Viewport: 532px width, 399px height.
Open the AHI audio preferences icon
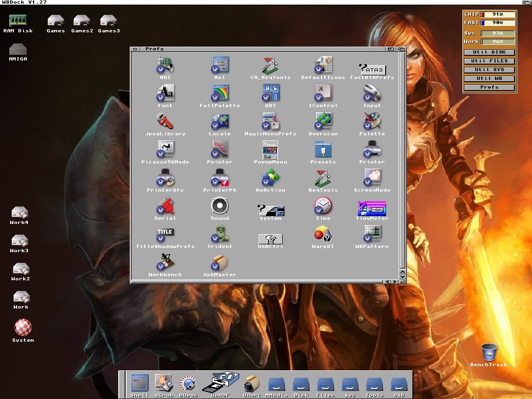pos(165,65)
